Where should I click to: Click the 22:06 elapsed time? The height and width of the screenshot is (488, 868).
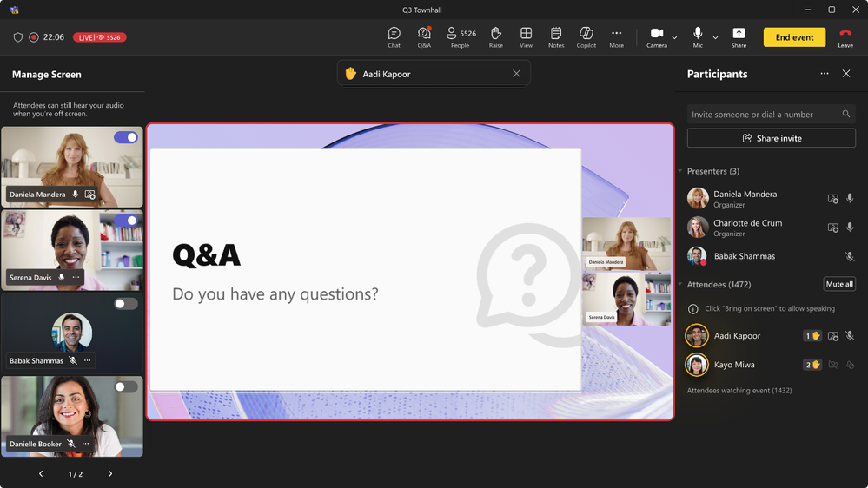tap(54, 37)
